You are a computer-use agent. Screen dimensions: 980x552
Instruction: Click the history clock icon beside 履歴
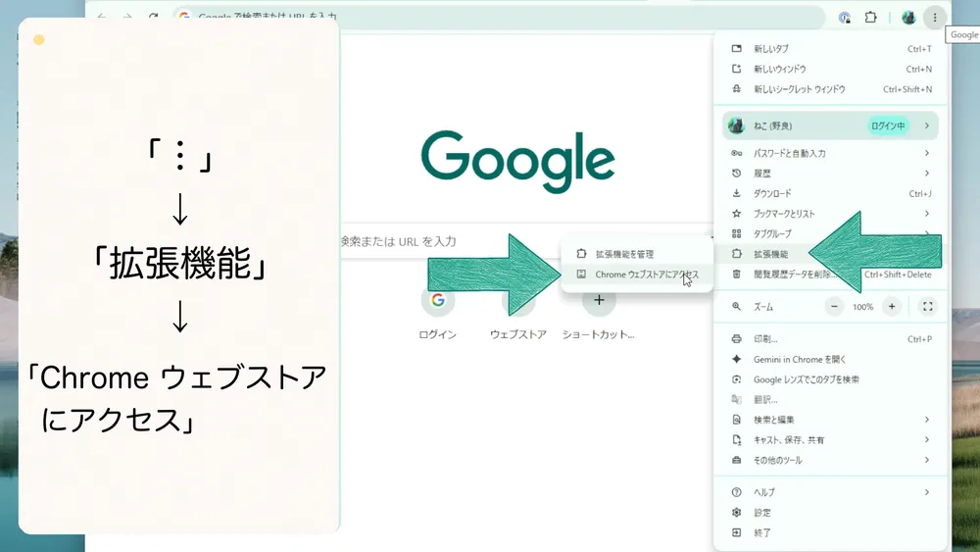click(x=736, y=174)
